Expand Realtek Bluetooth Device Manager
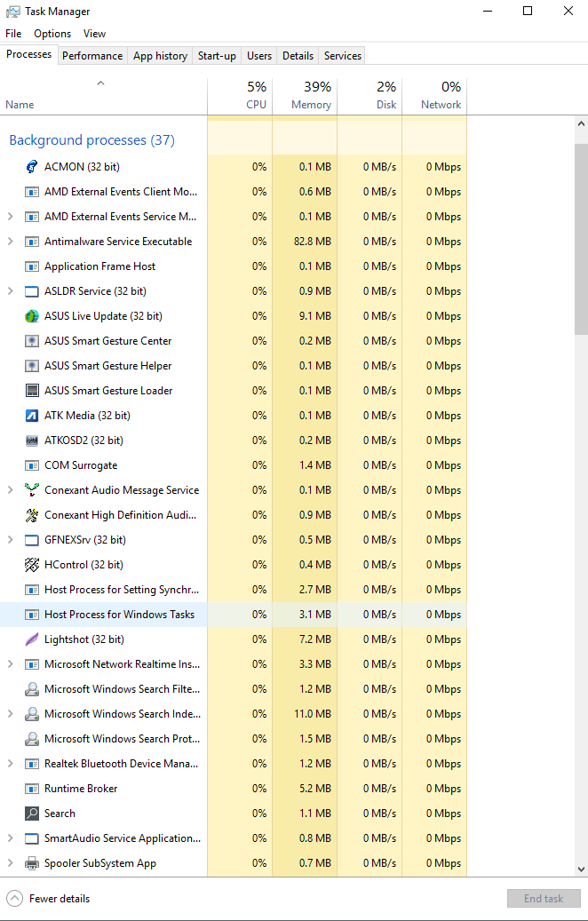 10,764
